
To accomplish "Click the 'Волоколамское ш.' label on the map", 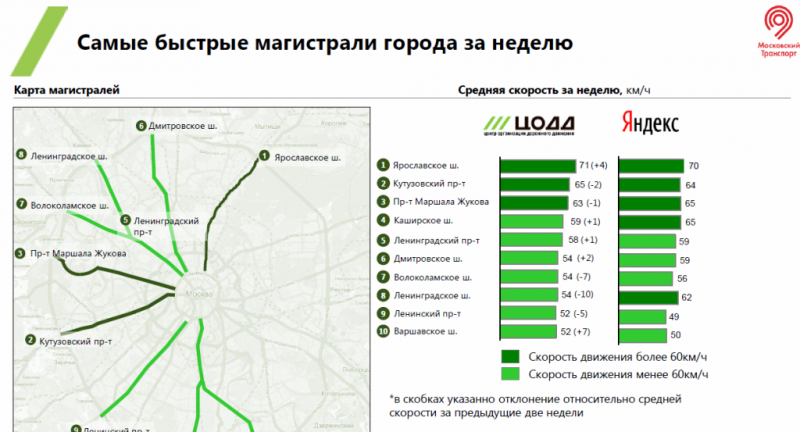I will coord(70,206).
